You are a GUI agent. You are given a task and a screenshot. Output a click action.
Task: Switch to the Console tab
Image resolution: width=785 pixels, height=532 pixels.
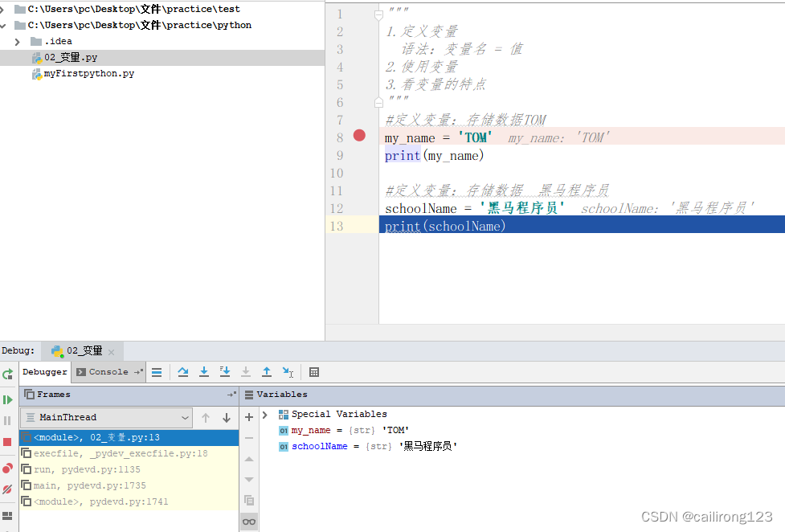105,371
